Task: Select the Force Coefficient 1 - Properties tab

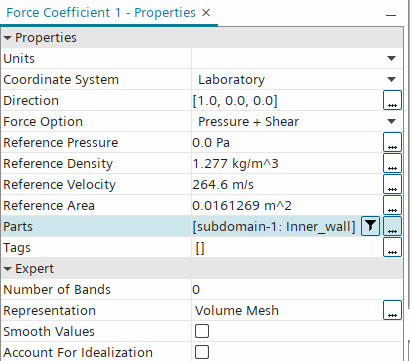Action: [101, 13]
